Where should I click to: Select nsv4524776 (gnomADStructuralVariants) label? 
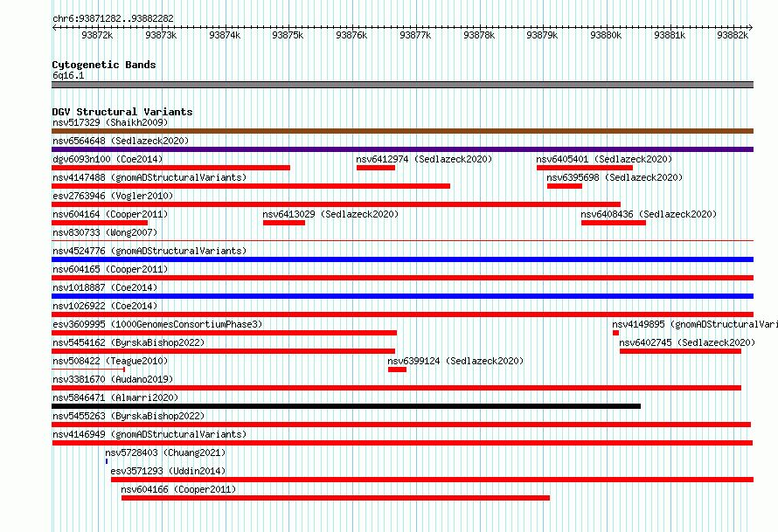pos(149,251)
